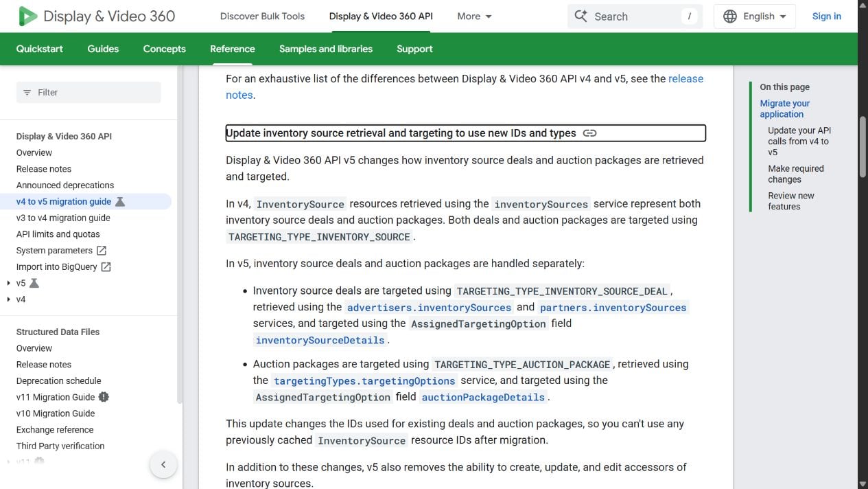Click the Display & Video 360 logo icon
Image resolution: width=868 pixels, height=489 pixels.
[27, 16]
